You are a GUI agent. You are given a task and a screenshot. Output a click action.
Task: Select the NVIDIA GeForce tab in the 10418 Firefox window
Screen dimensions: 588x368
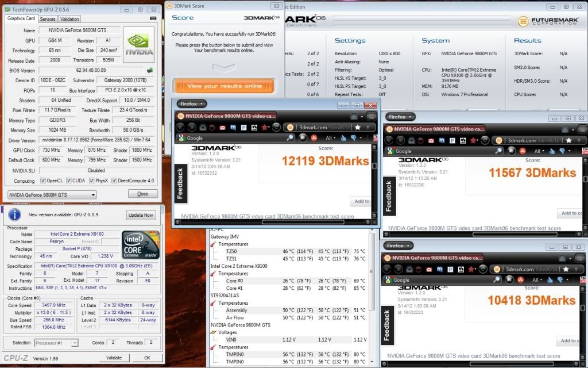coord(433,258)
